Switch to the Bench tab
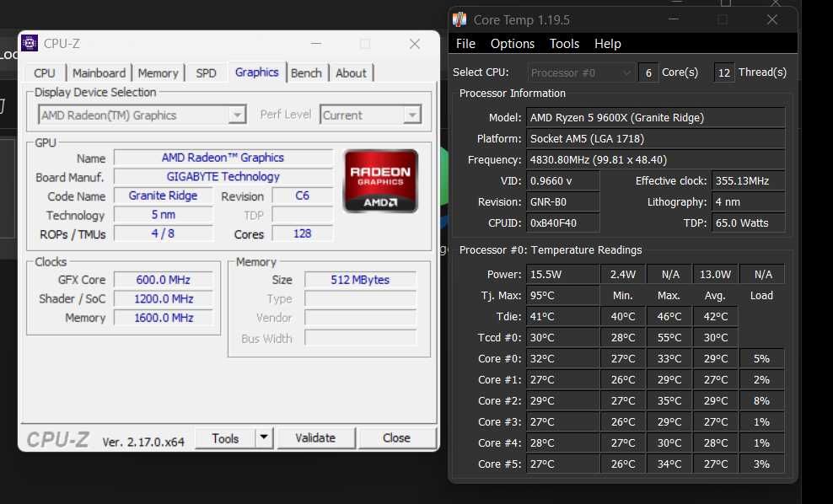This screenshot has width=833, height=504. coord(307,73)
